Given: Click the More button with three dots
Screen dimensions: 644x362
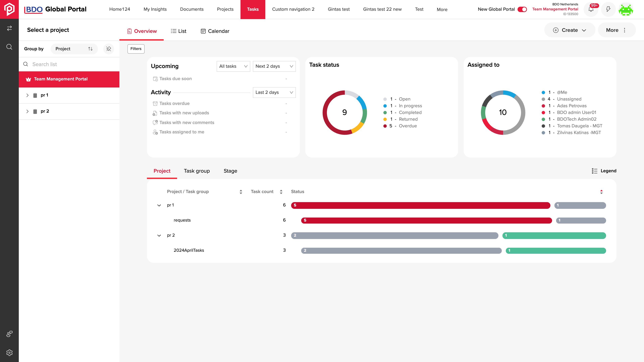Looking at the screenshot, I should point(617,30).
